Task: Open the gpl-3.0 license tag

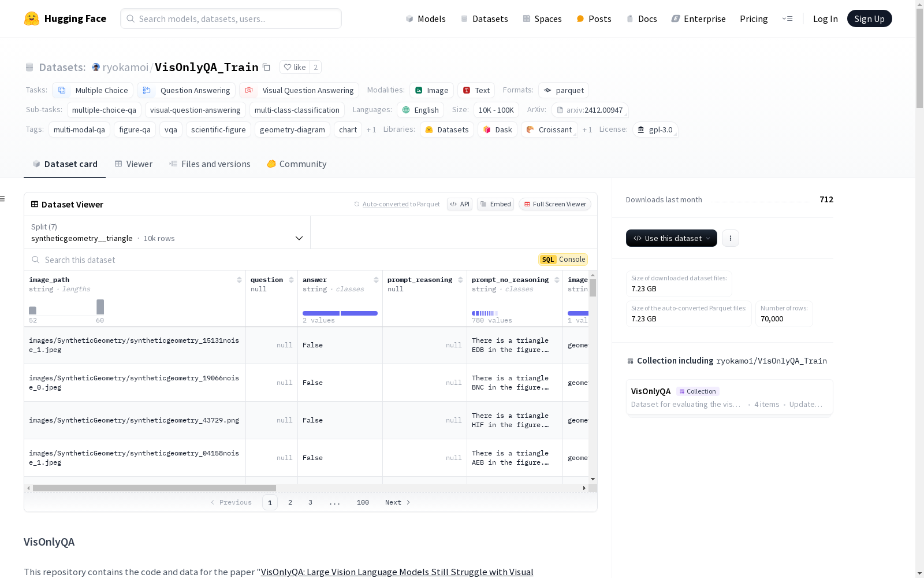Action: pyautogui.click(x=655, y=129)
